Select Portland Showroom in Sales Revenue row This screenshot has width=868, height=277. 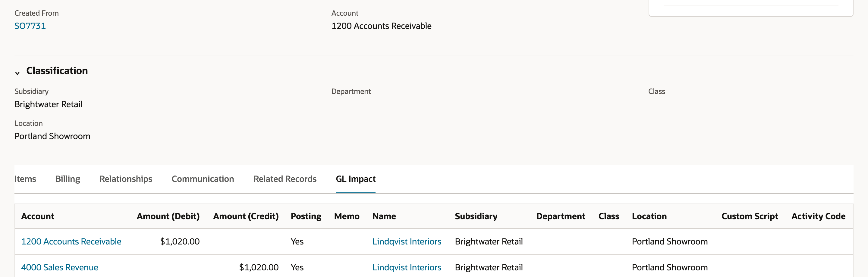[x=670, y=267]
